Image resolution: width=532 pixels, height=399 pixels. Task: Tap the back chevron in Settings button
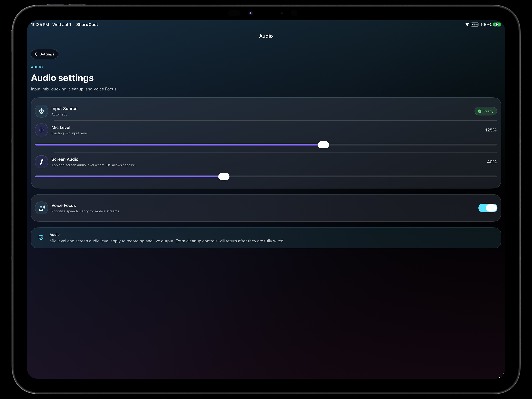36,54
